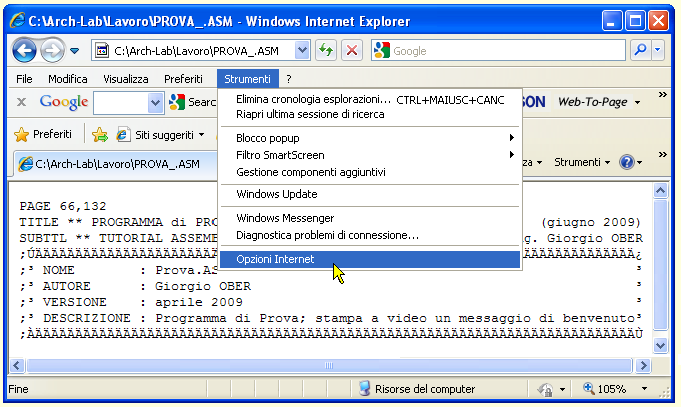The width and height of the screenshot is (681, 407).
Task: Open Filtro SmartScreen submenu
Action: (370, 155)
